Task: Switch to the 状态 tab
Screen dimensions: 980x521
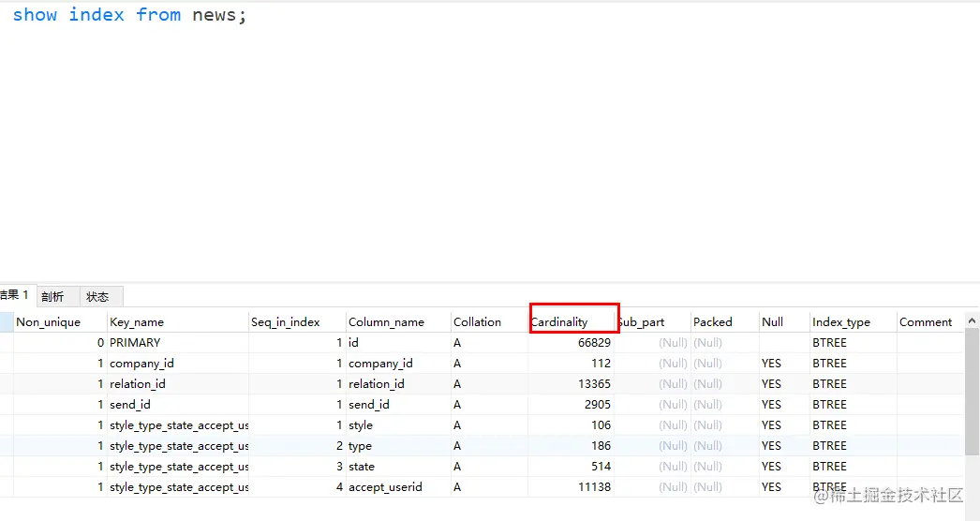Action: coord(100,296)
